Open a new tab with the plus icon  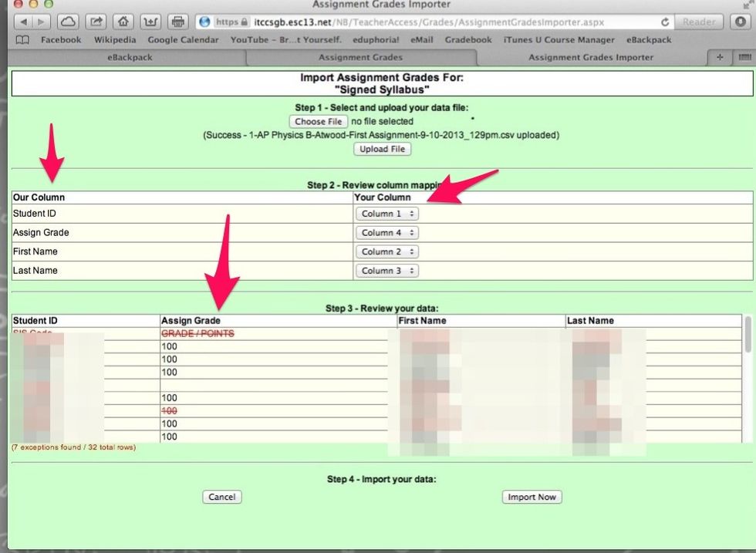720,57
